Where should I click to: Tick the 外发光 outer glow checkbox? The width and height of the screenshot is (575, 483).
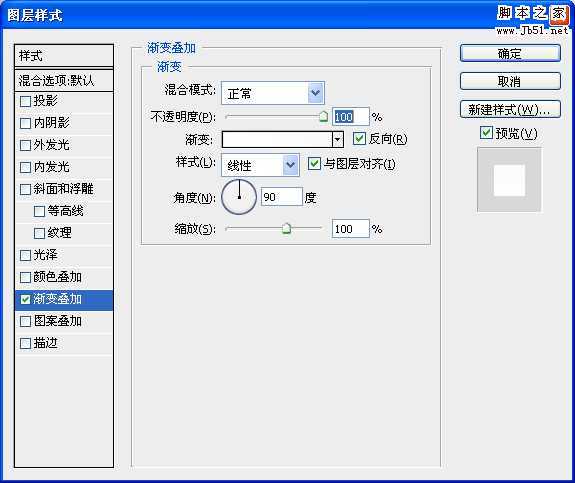[x=25, y=145]
